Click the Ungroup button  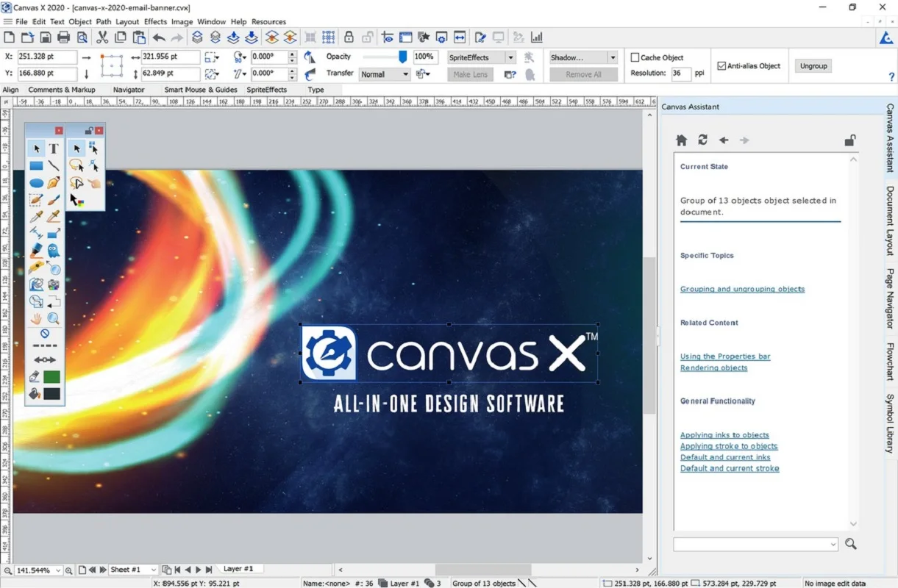(813, 66)
